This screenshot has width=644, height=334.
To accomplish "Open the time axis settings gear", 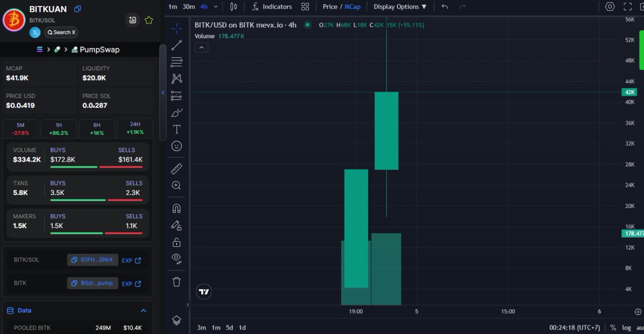I will 638,311.
